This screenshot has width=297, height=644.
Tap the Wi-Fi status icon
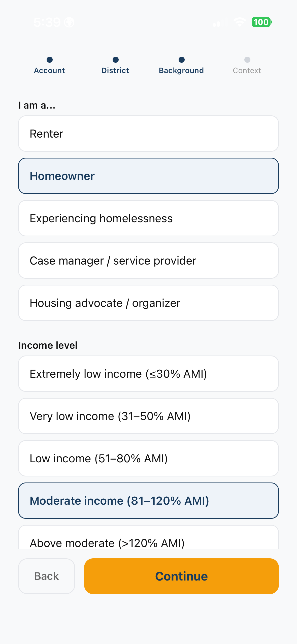[240, 22]
